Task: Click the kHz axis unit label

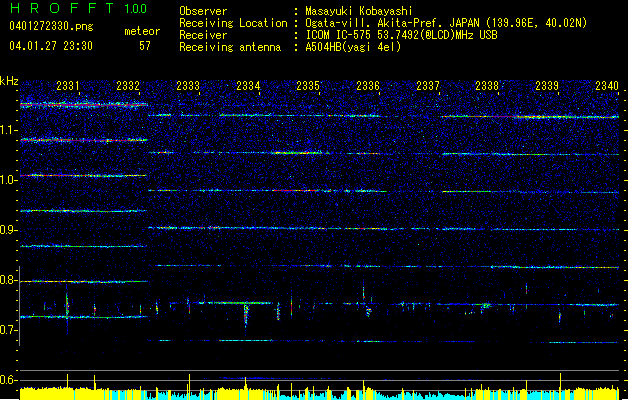Action: click(x=9, y=81)
